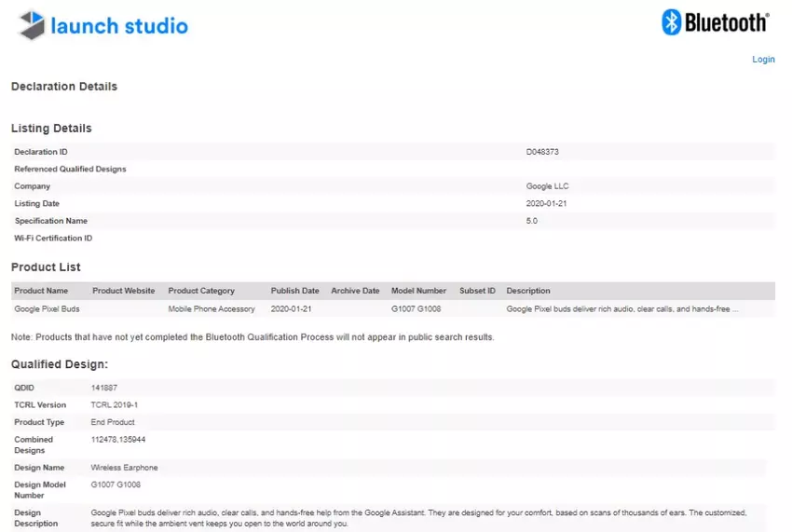Image resolution: width=792 pixels, height=532 pixels.
Task: Click the TCRL 2019-1 version value
Action: pyautogui.click(x=115, y=405)
